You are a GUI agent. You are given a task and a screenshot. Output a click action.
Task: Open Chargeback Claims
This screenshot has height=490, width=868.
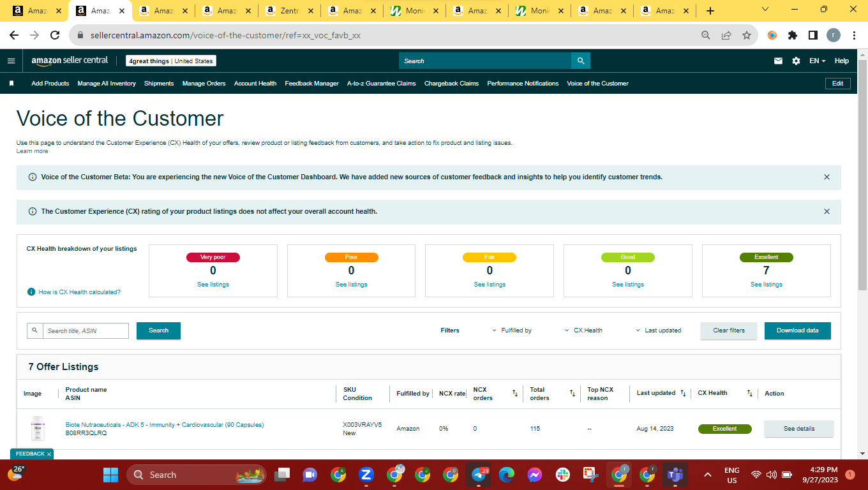pyautogui.click(x=451, y=84)
